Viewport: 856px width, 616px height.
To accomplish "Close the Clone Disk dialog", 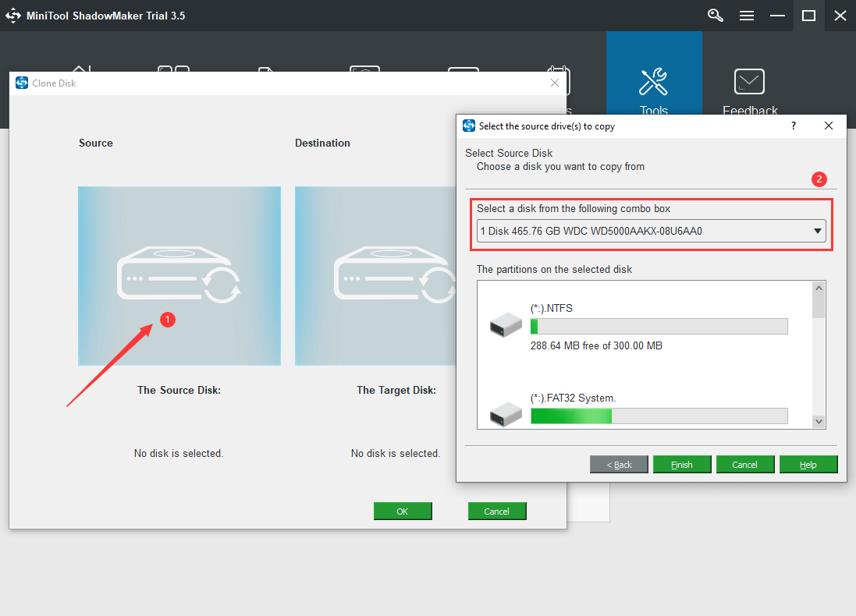I will pos(555,83).
